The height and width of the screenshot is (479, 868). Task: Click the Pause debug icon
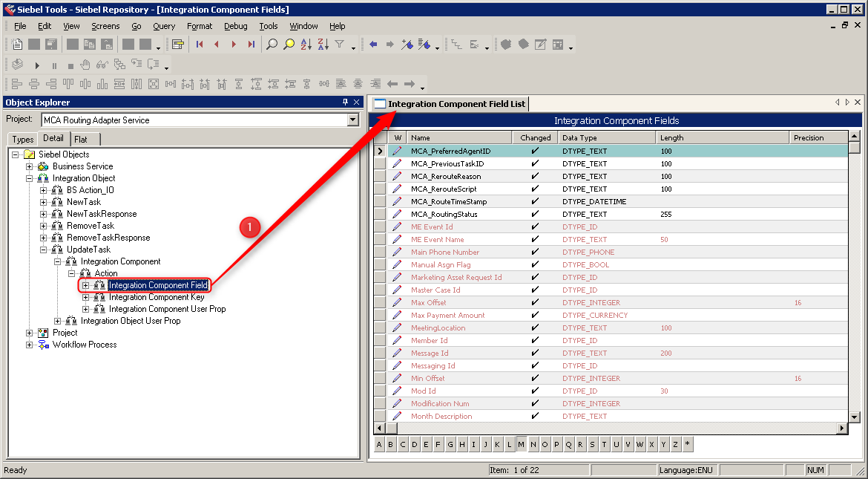pos(54,65)
